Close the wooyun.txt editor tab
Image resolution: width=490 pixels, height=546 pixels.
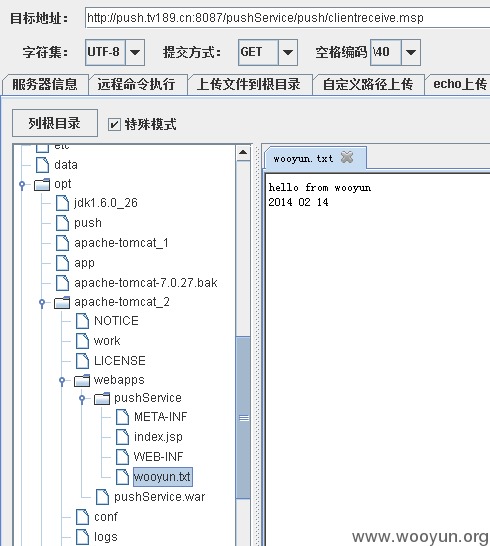[347, 157]
